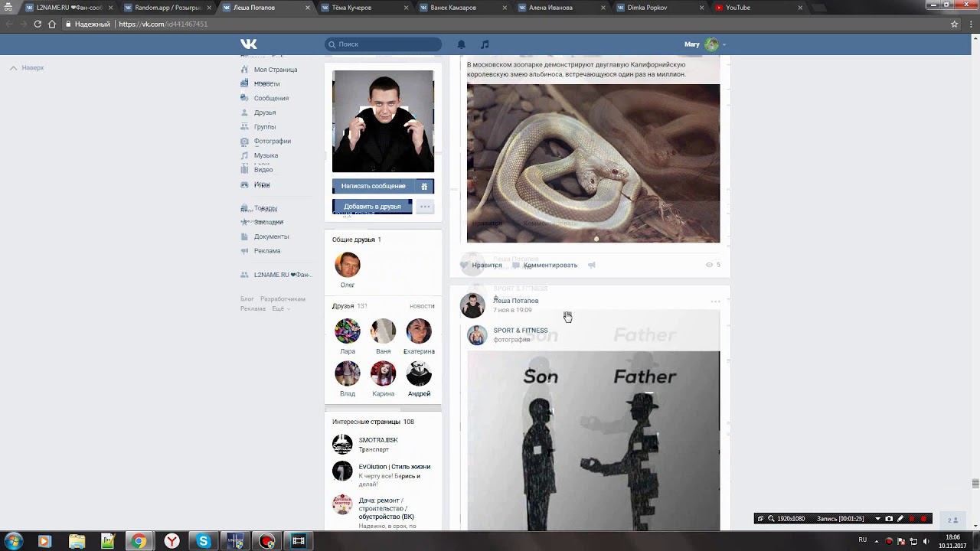Click the comment bubble icon under the snake post

pyautogui.click(x=516, y=265)
